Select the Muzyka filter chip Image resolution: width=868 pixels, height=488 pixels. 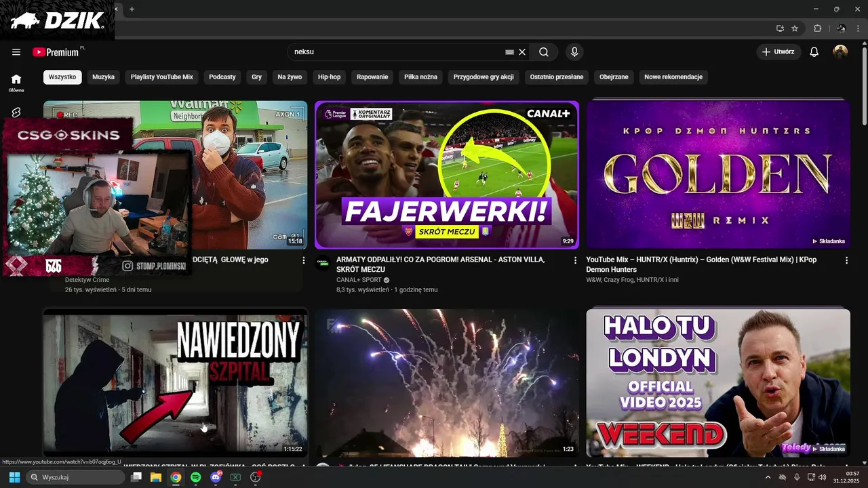103,77
